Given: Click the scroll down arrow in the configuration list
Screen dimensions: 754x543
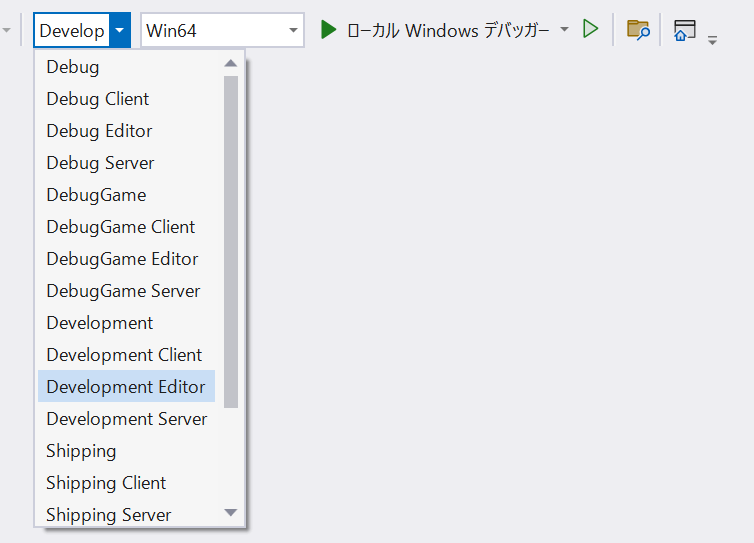Looking at the screenshot, I should (231, 513).
